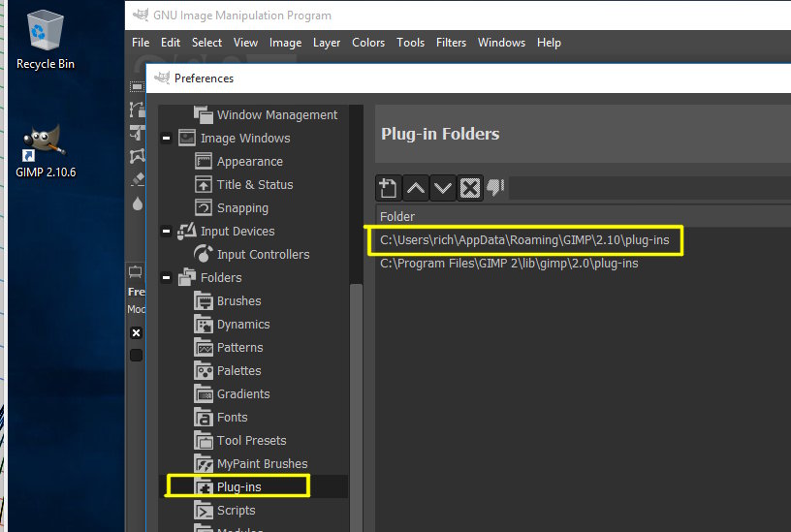Image resolution: width=791 pixels, height=532 pixels.
Task: Open the Edit menu
Action: coord(171,43)
